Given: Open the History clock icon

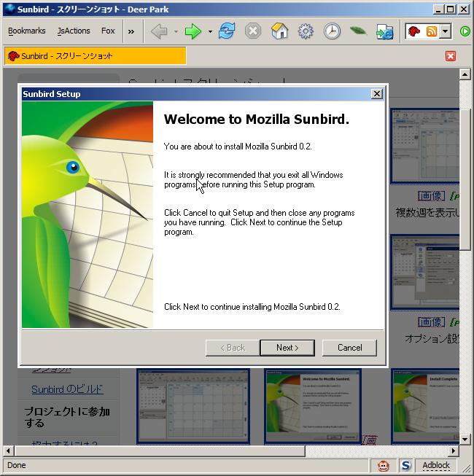Looking at the screenshot, I should 332,31.
